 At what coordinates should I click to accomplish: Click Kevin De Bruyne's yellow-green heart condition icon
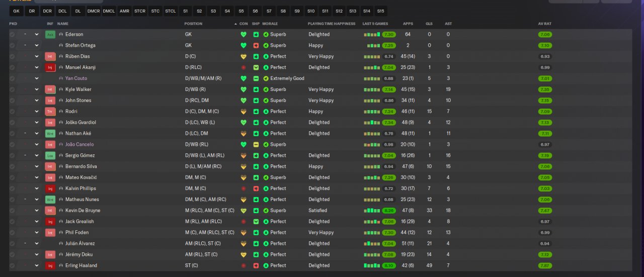tap(244, 211)
